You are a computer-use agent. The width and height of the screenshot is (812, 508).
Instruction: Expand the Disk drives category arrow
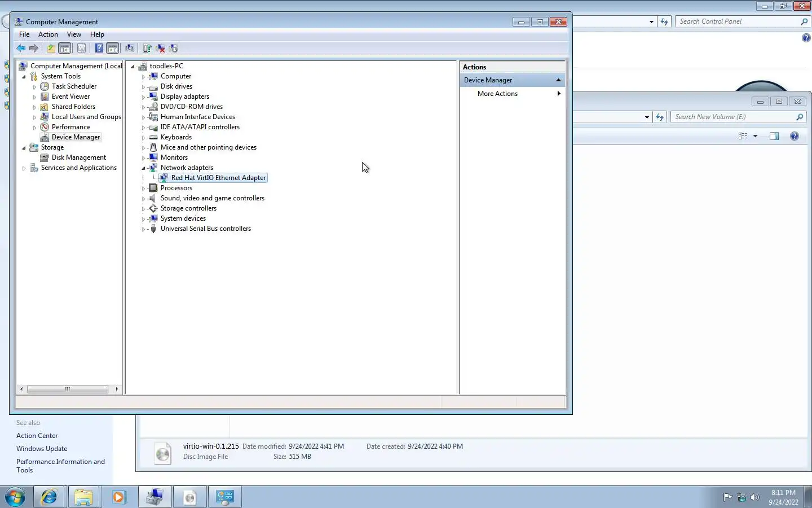pyautogui.click(x=143, y=86)
